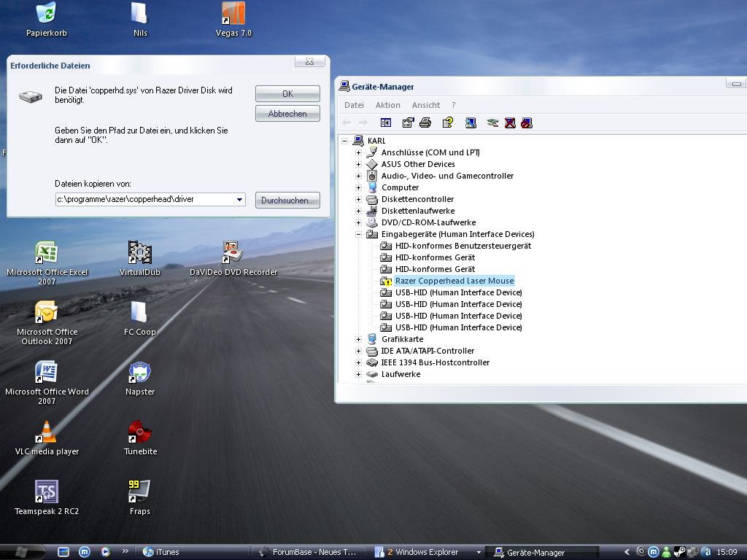Select the Vegas 7.0 desktop shortcut

coord(233,20)
